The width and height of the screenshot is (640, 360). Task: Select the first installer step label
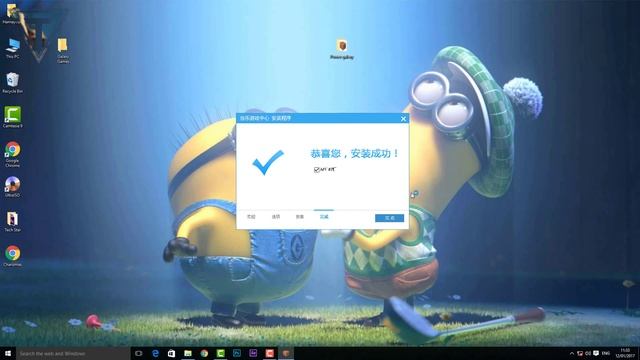(x=251, y=217)
